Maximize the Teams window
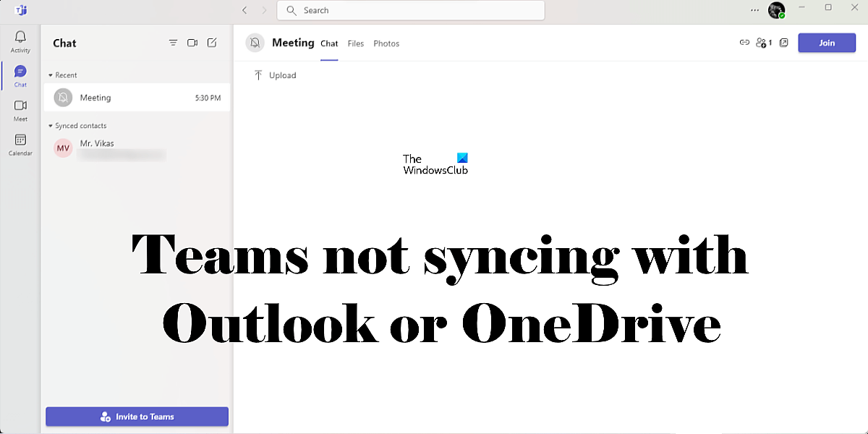This screenshot has height=434, width=868. [828, 7]
